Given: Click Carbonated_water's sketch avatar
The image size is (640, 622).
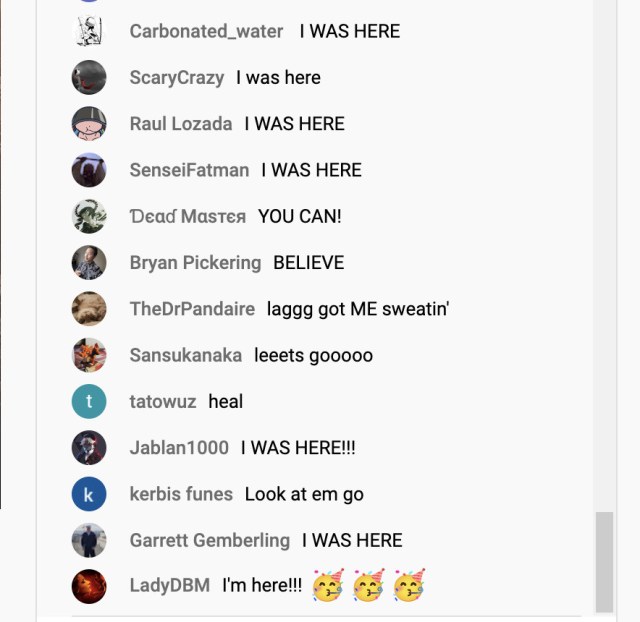Looking at the screenshot, I should point(89,31).
